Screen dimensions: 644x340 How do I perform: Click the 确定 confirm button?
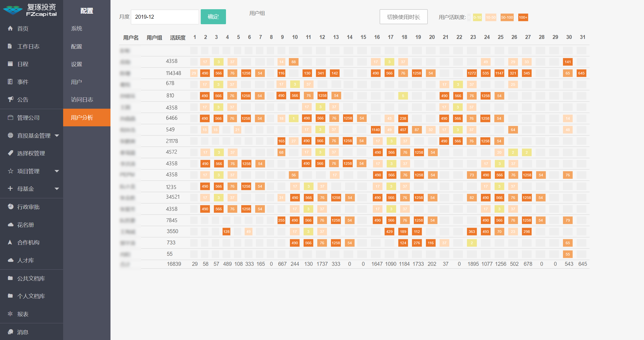point(213,17)
